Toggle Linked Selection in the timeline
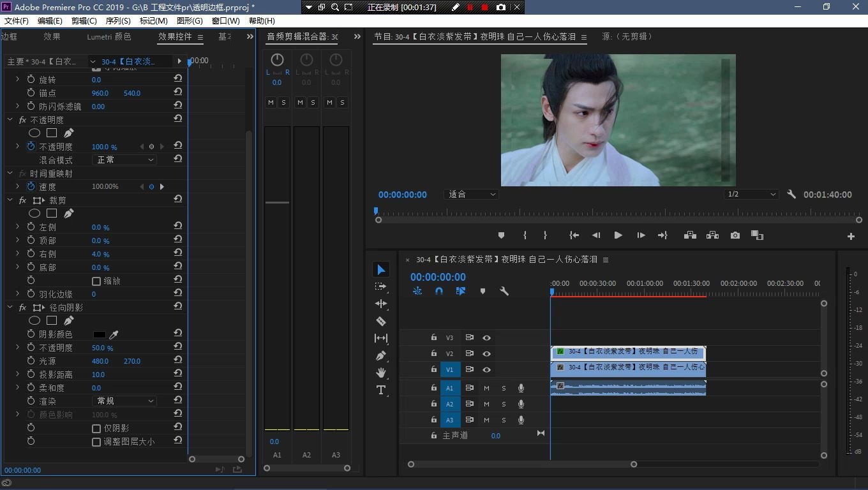 [461, 291]
